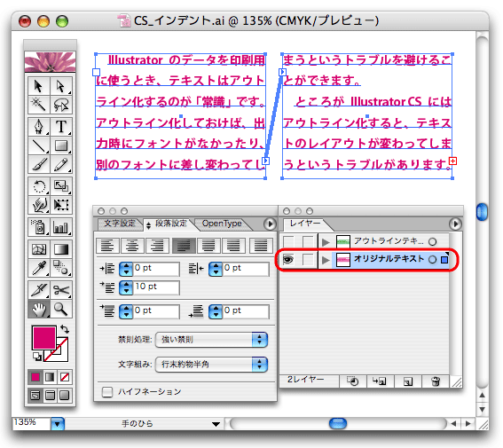Select the Line Segment tool
Viewport: 503px width, 448px height.
click(x=39, y=145)
